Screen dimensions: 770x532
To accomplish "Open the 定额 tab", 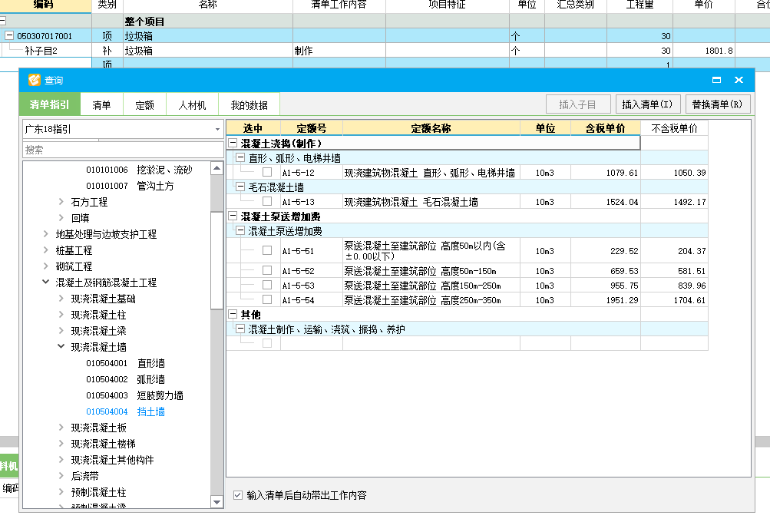I will 145,104.
